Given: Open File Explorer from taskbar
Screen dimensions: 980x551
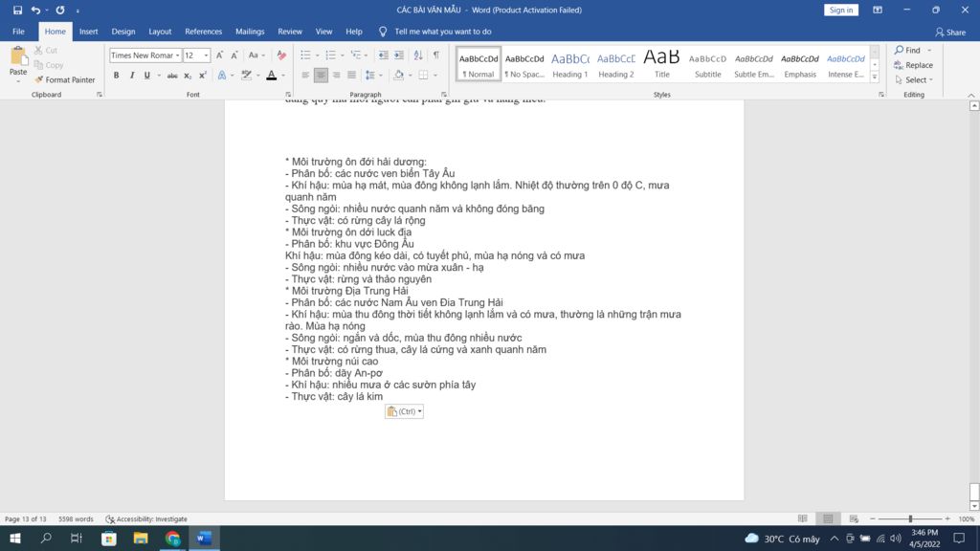Looking at the screenshot, I should [x=141, y=539].
